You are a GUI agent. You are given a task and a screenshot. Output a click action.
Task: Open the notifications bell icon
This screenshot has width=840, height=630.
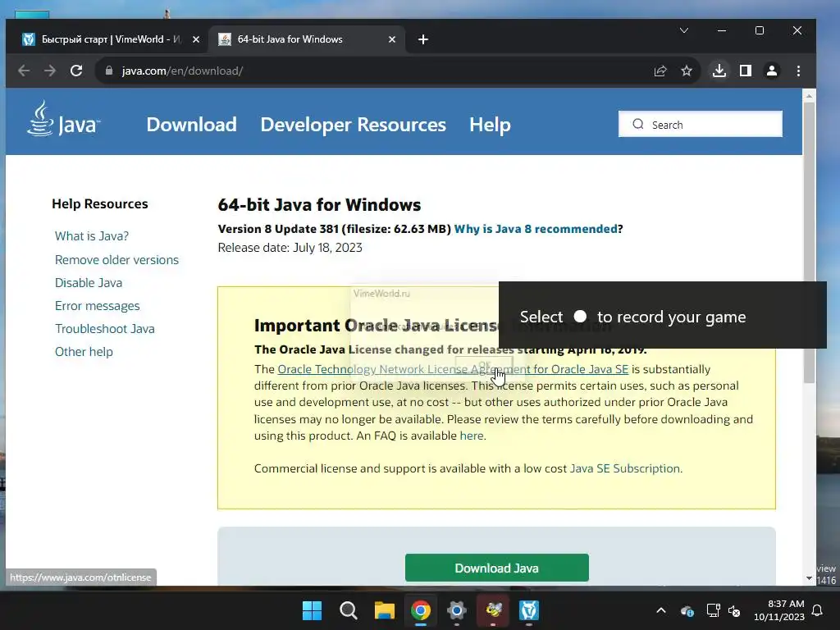tap(817, 610)
